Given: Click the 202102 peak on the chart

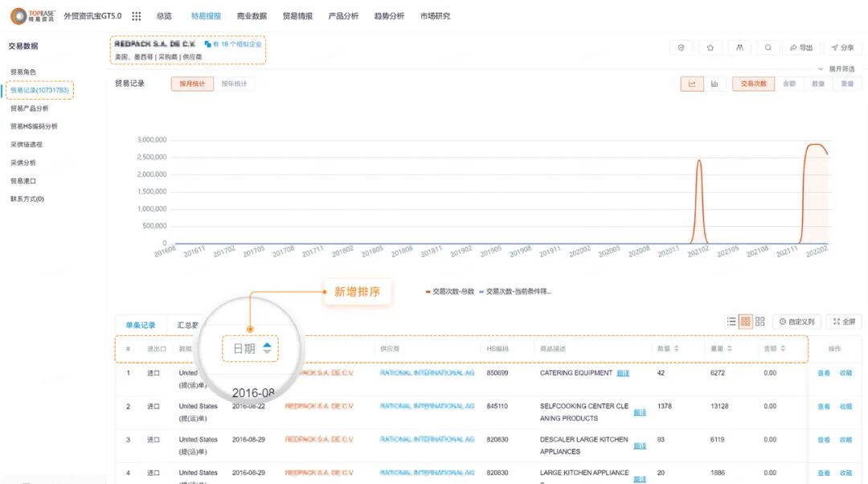Looking at the screenshot, I should 699,161.
